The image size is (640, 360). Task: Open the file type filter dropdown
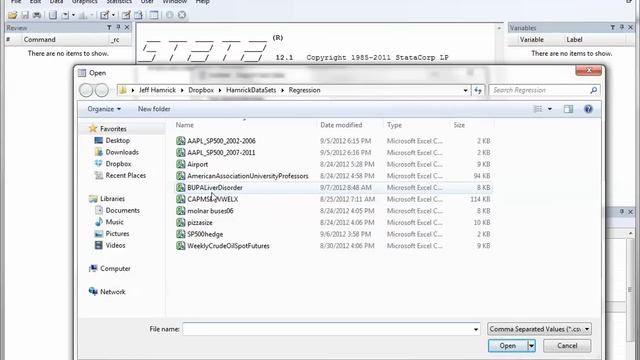click(x=539, y=329)
